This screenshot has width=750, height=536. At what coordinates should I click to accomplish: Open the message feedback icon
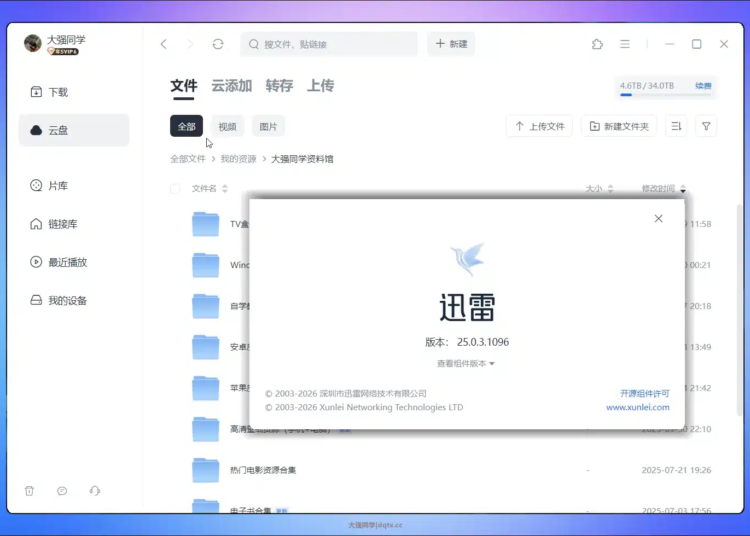tap(62, 491)
